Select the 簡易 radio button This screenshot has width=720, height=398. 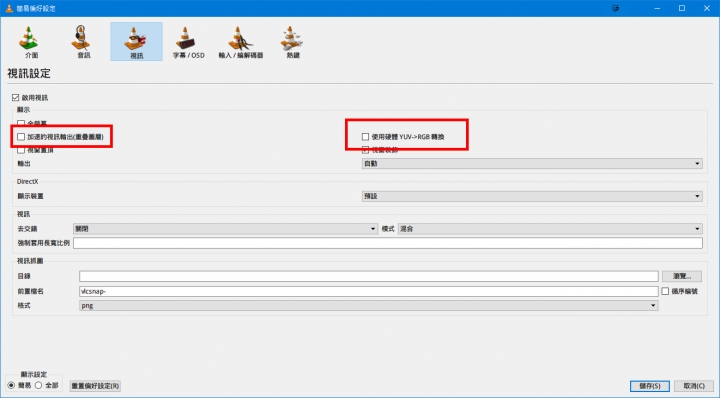(x=11, y=385)
